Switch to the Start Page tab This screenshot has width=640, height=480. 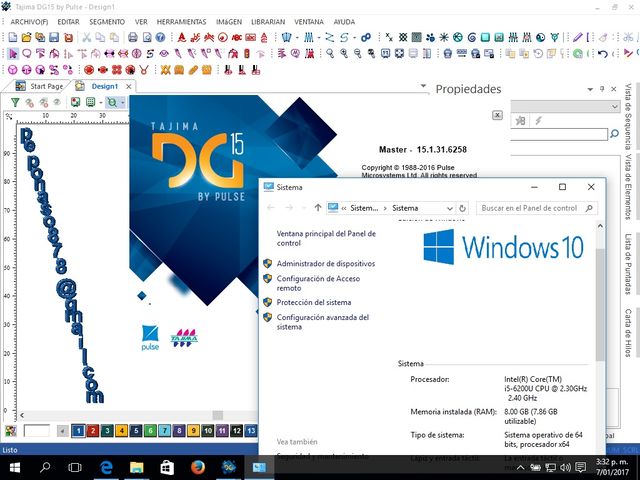40,86
